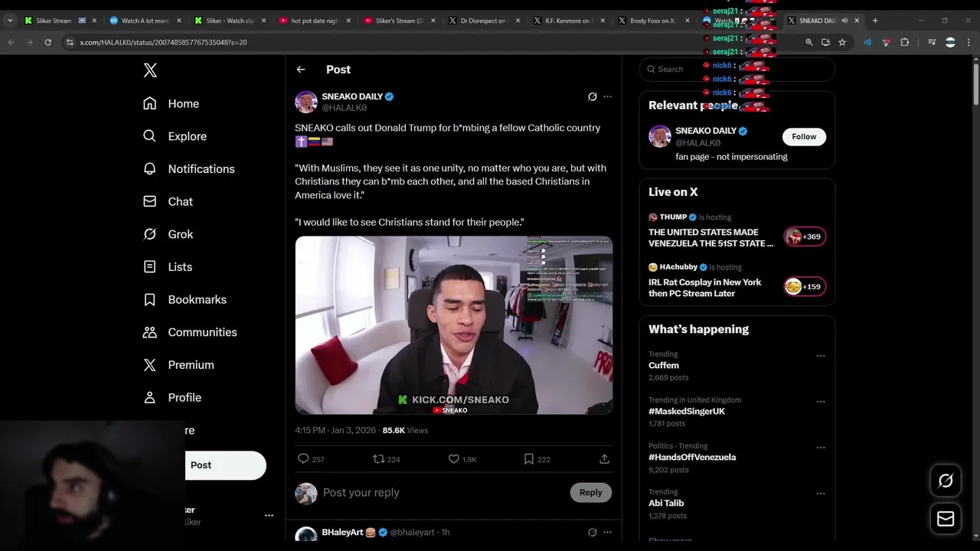The height and width of the screenshot is (551, 980).
Task: Open more options for Abi Talib trend
Action: point(821,494)
